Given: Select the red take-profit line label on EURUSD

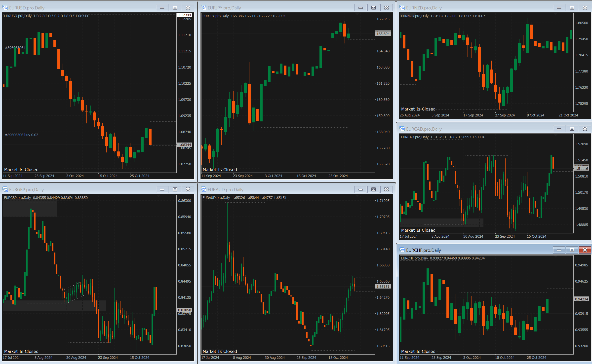Looking at the screenshot, I should click(x=15, y=48).
